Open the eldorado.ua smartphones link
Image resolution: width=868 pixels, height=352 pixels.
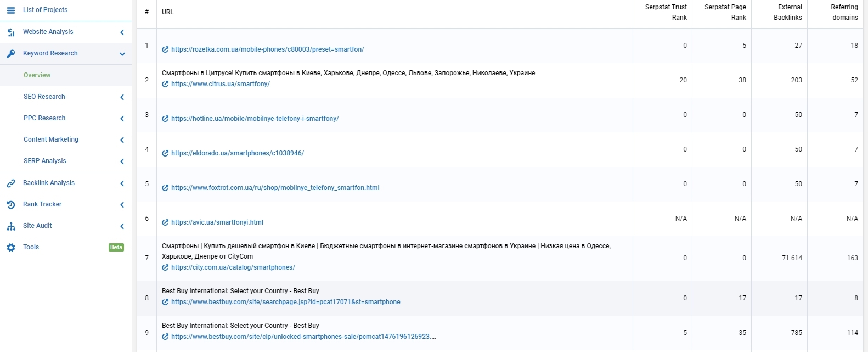point(238,153)
